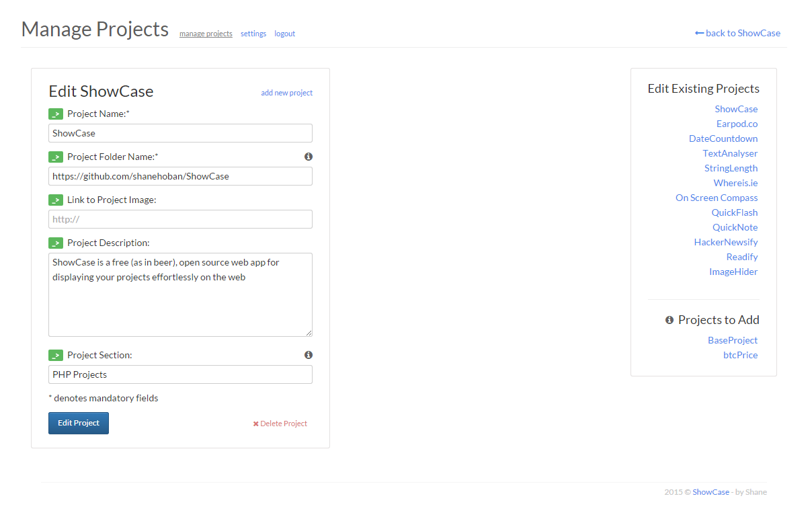Image resolution: width=812 pixels, height=523 pixels.
Task: Click inside the Project Description textarea
Action: (180, 294)
